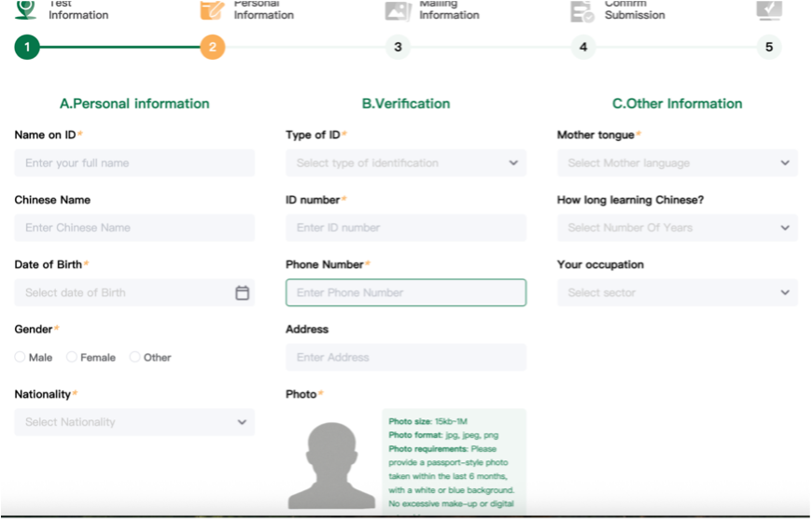This screenshot has height=522, width=812.
Task: Go to step 1 circle in progress bar
Action: [27, 47]
